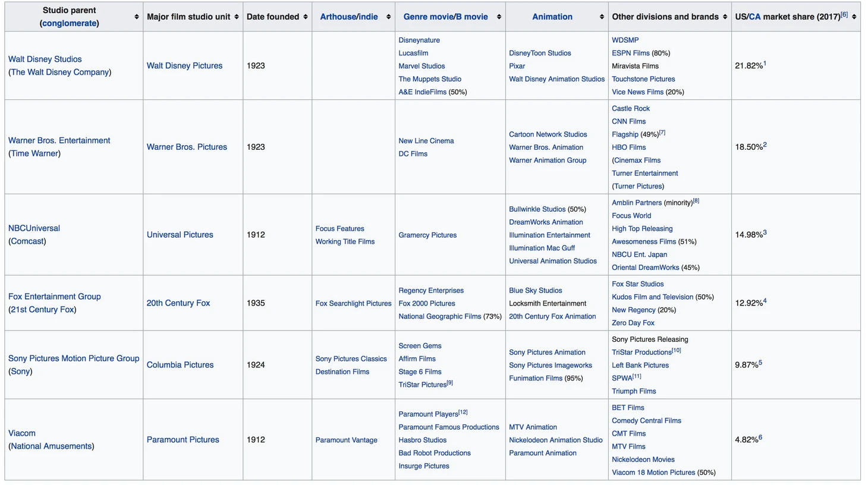This screenshot has height=485, width=868.
Task: Open the Illumination Entertainment link
Action: (549, 235)
